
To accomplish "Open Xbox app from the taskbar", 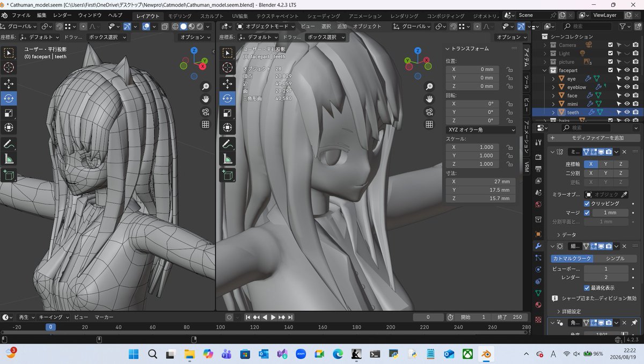I will 467,354.
